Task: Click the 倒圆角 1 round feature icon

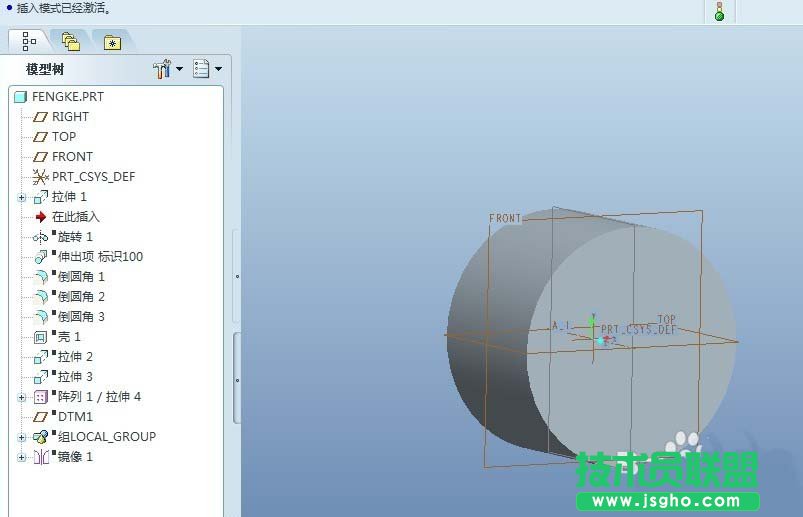Action: pos(40,277)
